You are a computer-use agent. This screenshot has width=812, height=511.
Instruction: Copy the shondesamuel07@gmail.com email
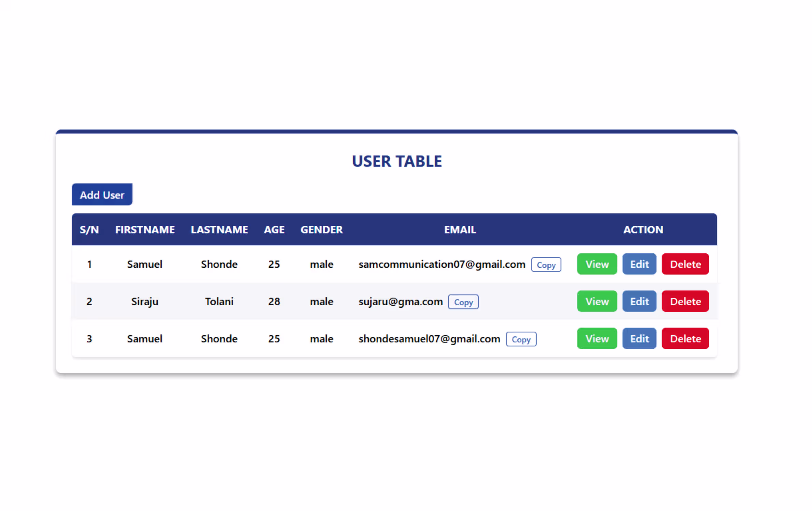(x=521, y=339)
